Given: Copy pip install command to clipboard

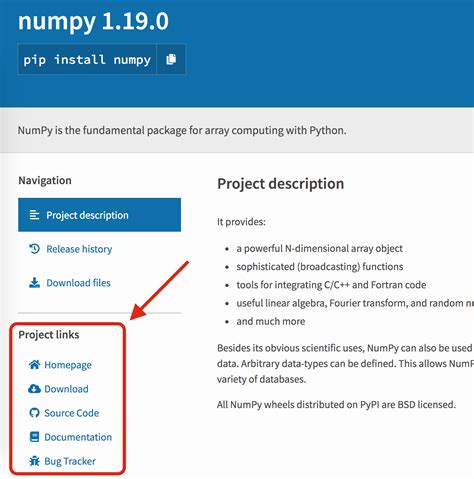Looking at the screenshot, I should [171, 59].
